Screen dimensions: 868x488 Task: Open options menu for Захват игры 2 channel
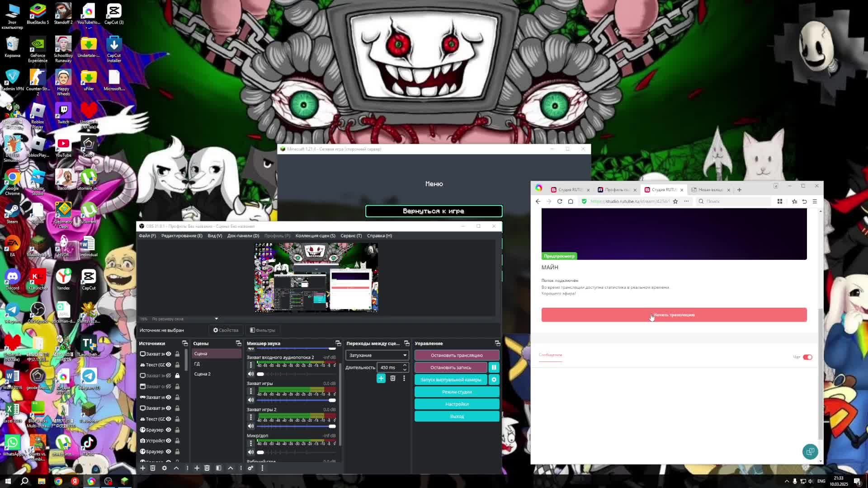point(251,418)
